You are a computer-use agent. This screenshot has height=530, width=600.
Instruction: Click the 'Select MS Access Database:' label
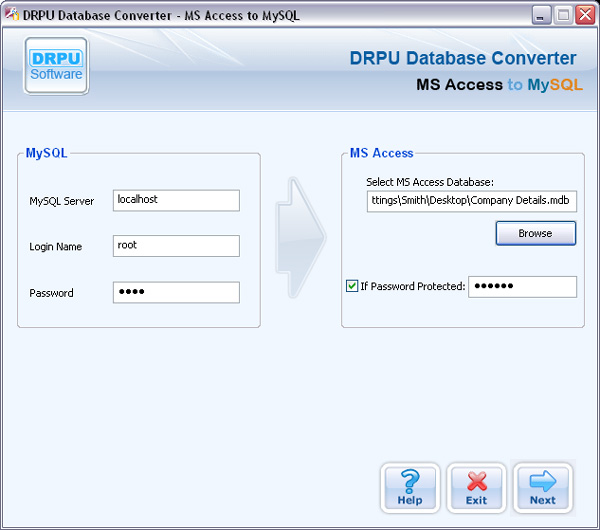coord(430,182)
